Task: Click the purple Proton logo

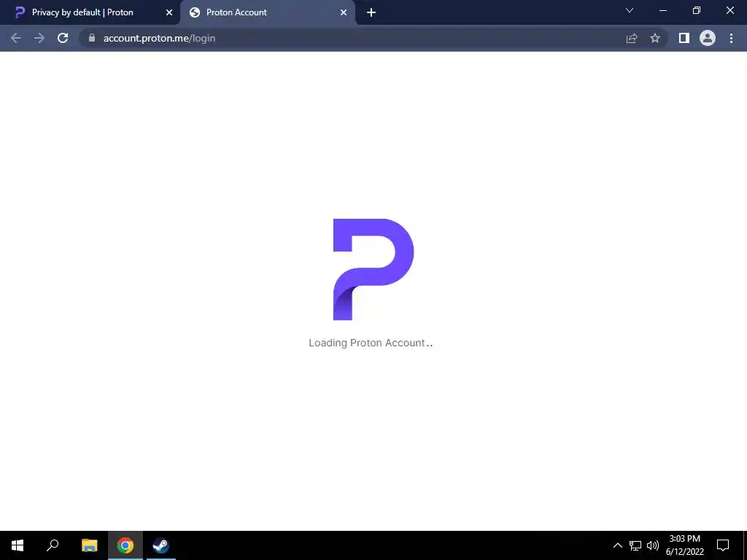Action: click(x=373, y=270)
